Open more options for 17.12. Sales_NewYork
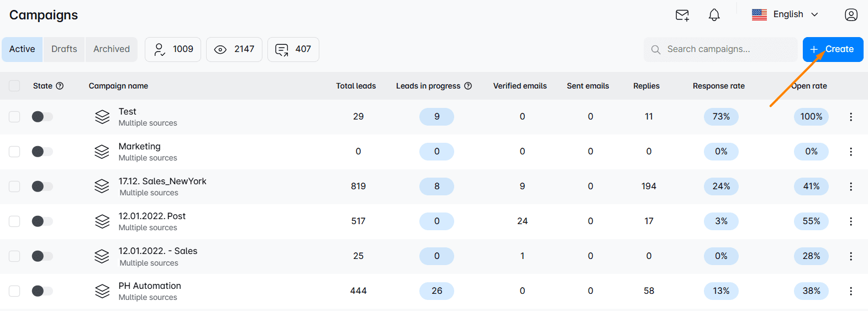The image size is (868, 311). point(850,186)
